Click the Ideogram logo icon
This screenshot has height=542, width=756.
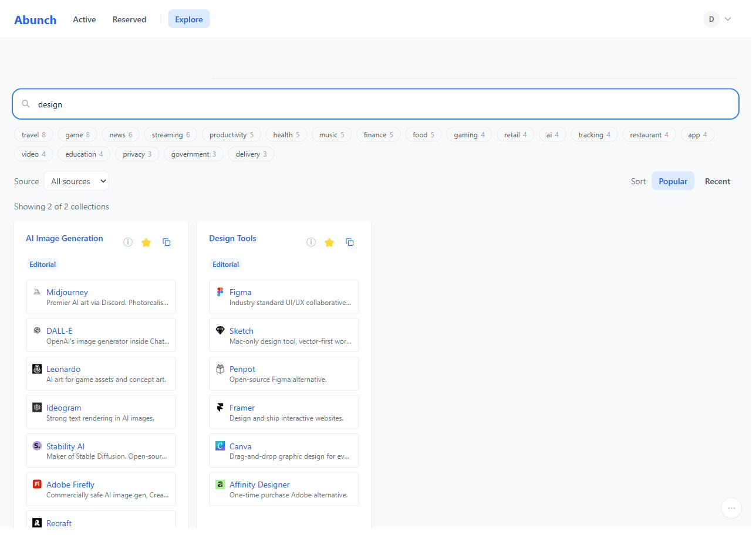pyautogui.click(x=37, y=407)
